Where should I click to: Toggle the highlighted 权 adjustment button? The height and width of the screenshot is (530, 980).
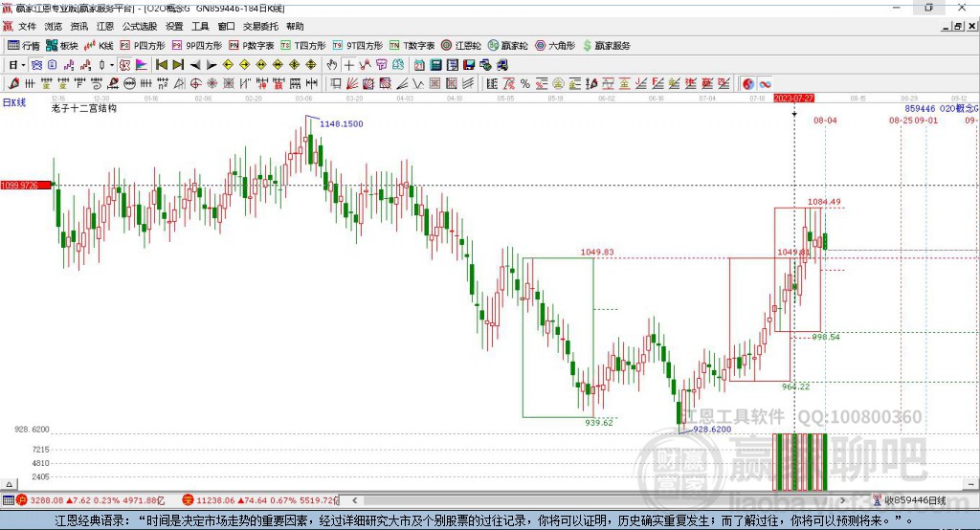point(125,65)
